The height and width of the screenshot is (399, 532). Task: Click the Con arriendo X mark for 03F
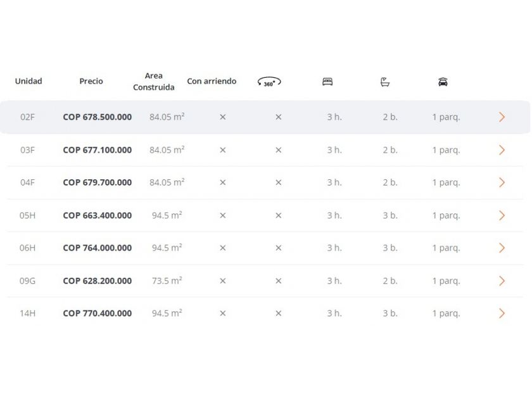click(x=222, y=150)
